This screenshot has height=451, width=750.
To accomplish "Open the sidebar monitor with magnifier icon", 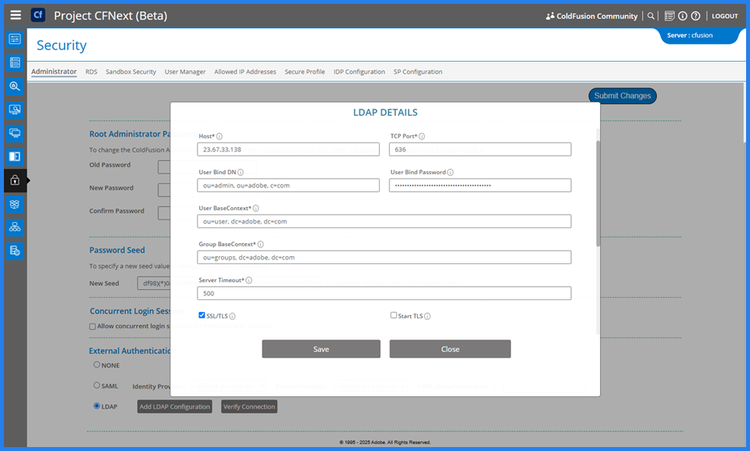I will pyautogui.click(x=15, y=110).
